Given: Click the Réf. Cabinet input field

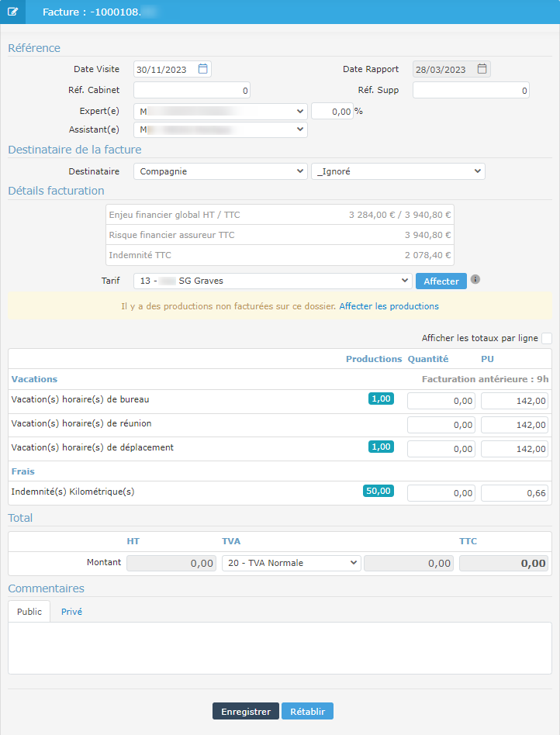Looking at the screenshot, I should [x=192, y=91].
